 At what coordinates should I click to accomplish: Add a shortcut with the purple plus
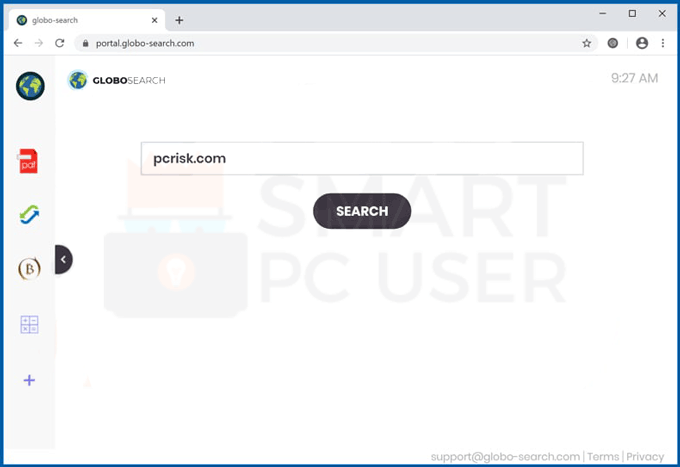click(x=29, y=380)
